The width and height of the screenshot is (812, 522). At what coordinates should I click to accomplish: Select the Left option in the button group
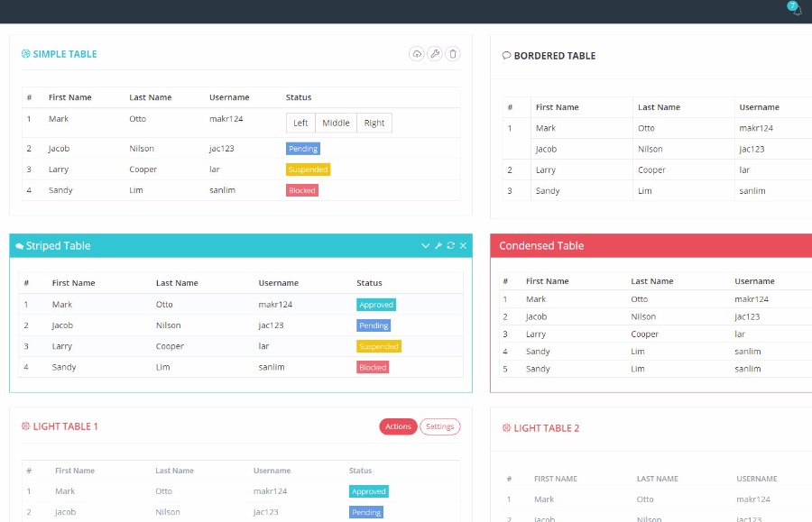(x=300, y=123)
